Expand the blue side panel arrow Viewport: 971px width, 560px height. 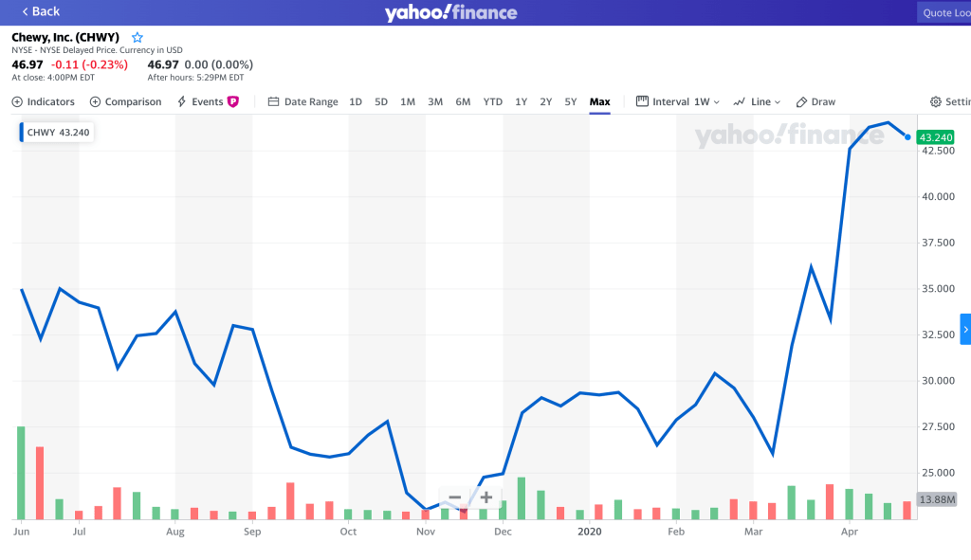(965, 329)
